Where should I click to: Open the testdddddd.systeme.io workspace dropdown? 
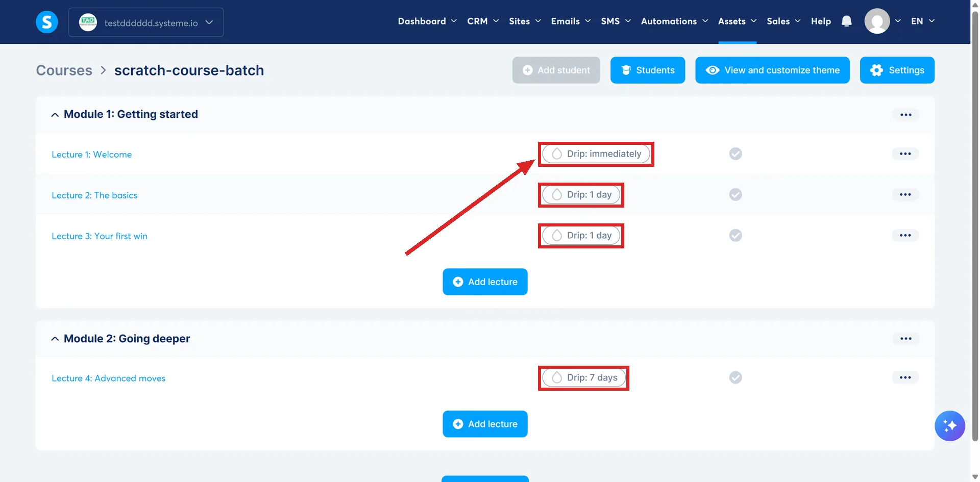pos(146,22)
